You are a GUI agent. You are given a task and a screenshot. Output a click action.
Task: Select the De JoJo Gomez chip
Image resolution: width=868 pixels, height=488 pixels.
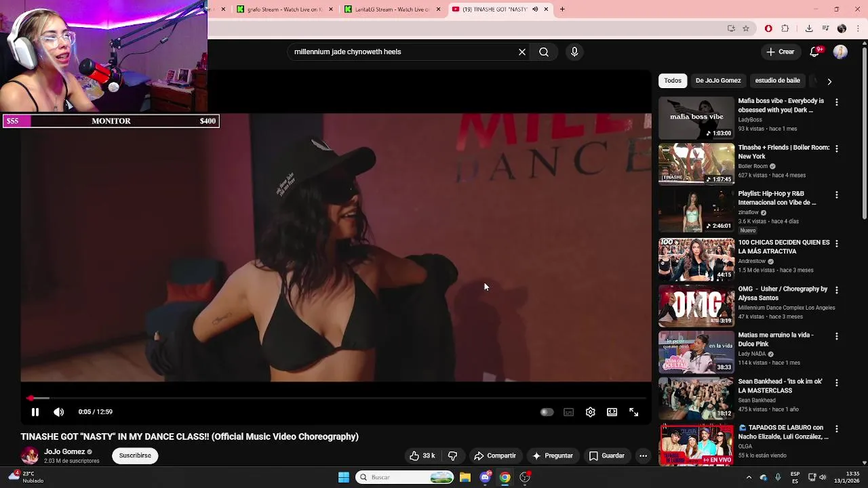click(718, 81)
